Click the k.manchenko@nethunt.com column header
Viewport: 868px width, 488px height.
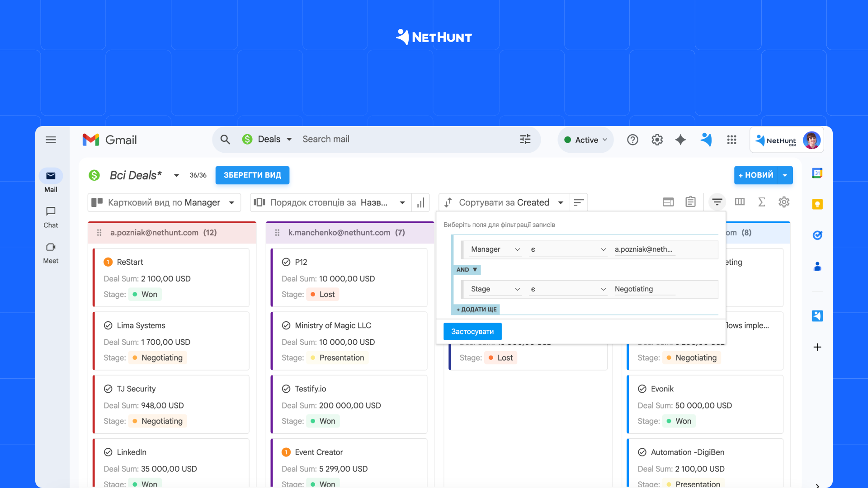click(349, 233)
